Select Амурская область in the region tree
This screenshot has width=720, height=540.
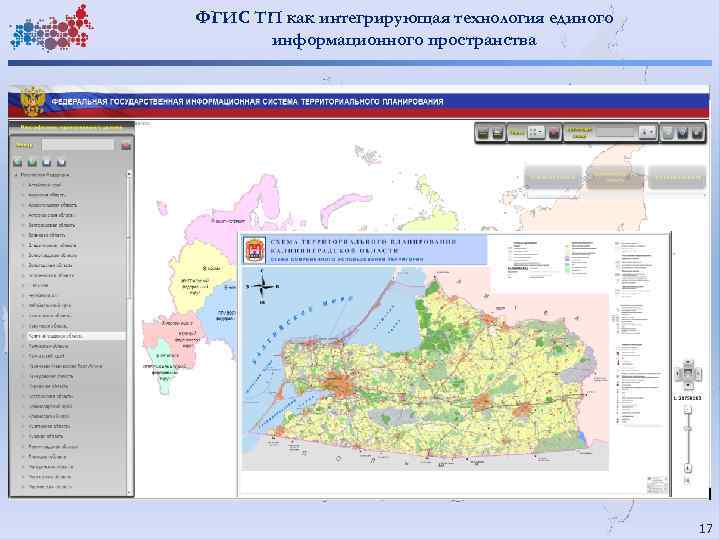pos(47,195)
